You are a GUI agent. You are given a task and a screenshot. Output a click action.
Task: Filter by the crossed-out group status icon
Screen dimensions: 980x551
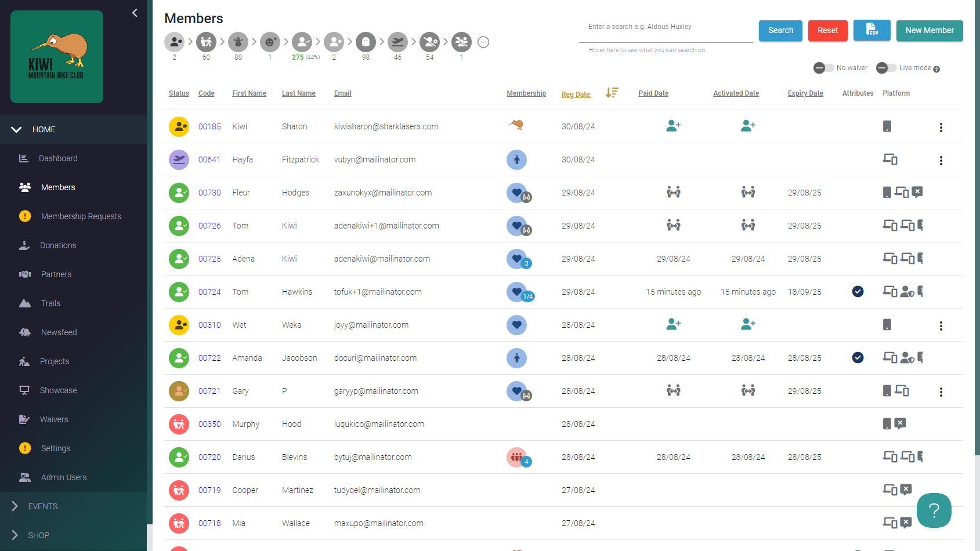point(461,42)
